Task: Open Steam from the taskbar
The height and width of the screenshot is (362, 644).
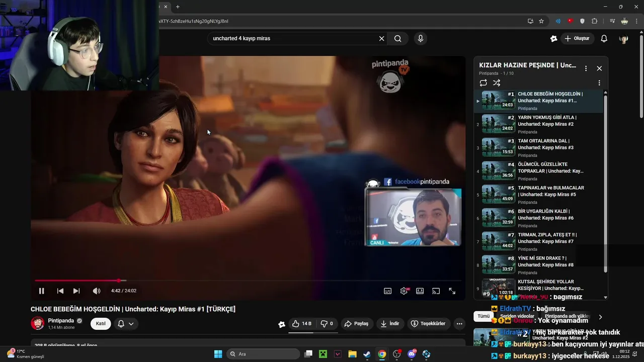Action: tap(367, 354)
